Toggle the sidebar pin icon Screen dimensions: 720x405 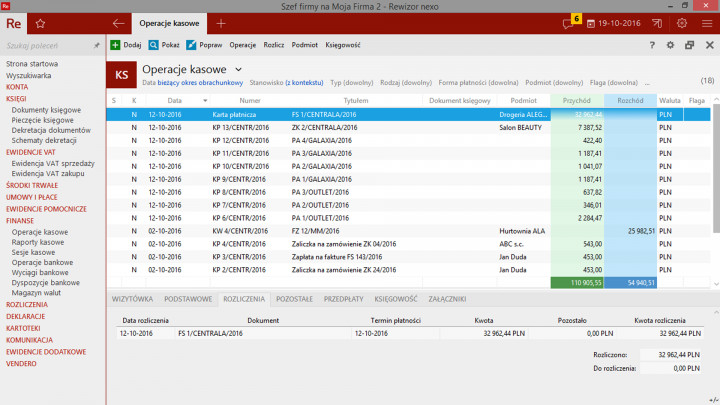tap(97, 45)
